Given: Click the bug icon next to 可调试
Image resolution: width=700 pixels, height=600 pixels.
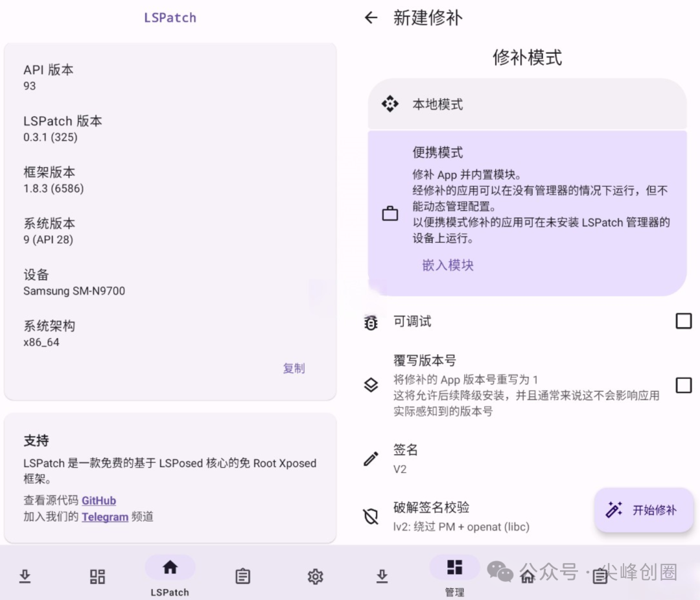Looking at the screenshot, I should click(371, 322).
